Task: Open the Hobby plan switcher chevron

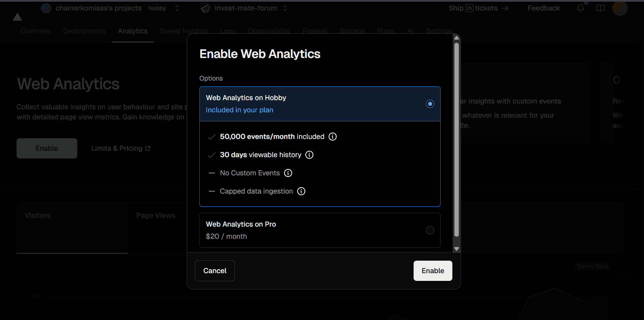Action: tap(177, 8)
